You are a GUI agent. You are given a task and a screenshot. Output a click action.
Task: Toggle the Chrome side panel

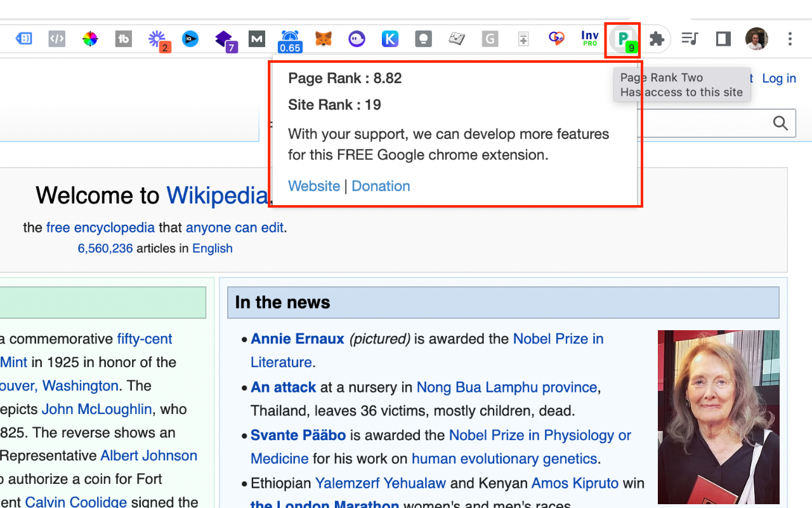(723, 39)
